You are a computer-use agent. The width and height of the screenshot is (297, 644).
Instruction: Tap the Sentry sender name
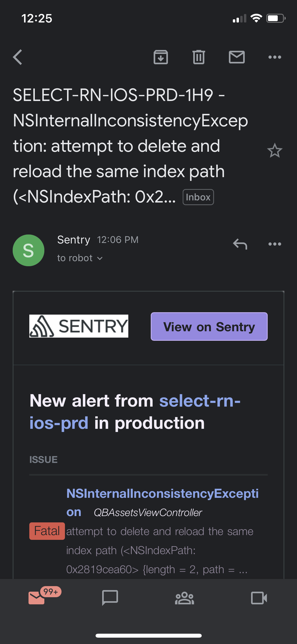74,240
